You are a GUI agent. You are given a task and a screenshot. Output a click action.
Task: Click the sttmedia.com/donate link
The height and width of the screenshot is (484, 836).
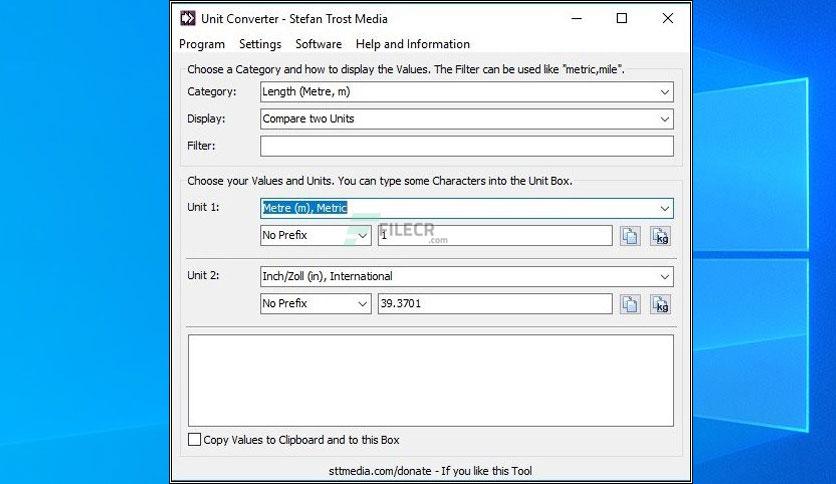point(380,471)
